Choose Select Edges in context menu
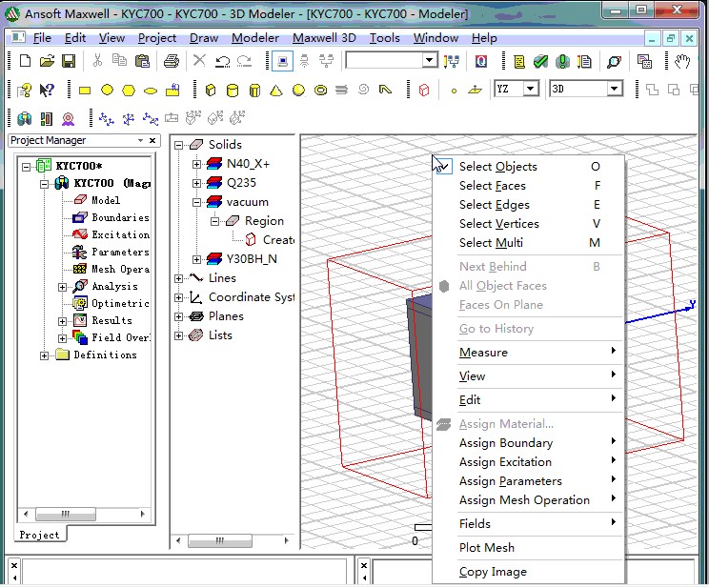The width and height of the screenshot is (709, 588). pos(529,205)
